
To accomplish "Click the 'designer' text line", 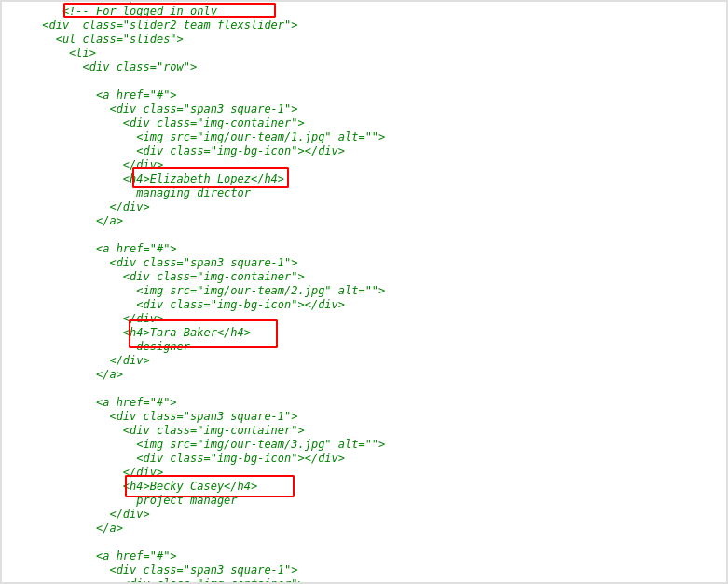I will [163, 346].
